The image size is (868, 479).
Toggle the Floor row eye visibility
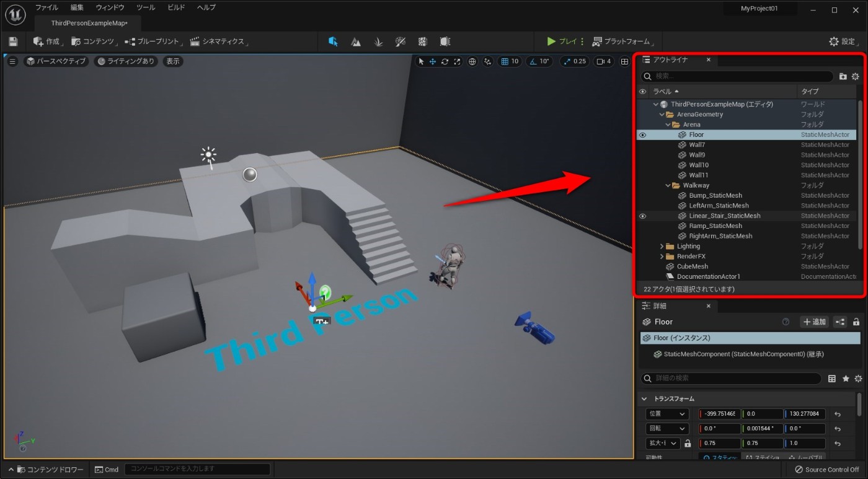[642, 134]
